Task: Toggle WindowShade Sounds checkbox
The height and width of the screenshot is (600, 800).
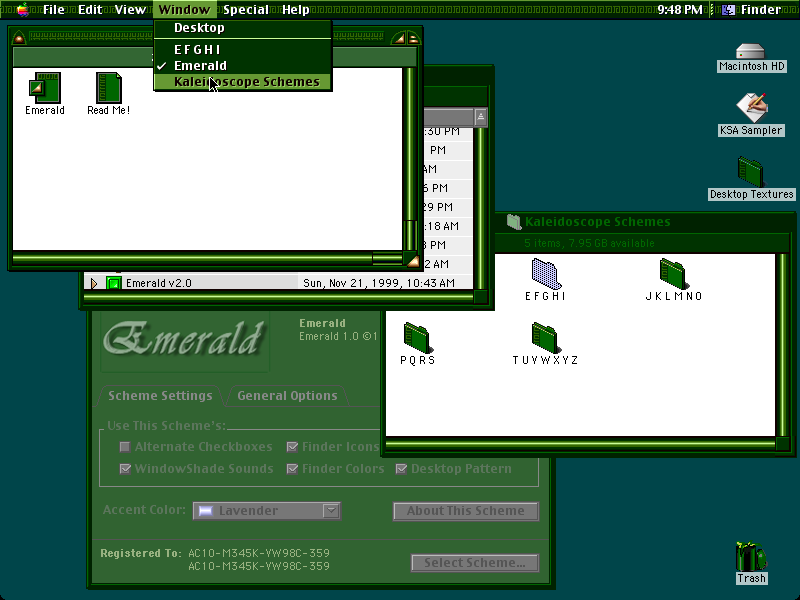Action: click(124, 469)
